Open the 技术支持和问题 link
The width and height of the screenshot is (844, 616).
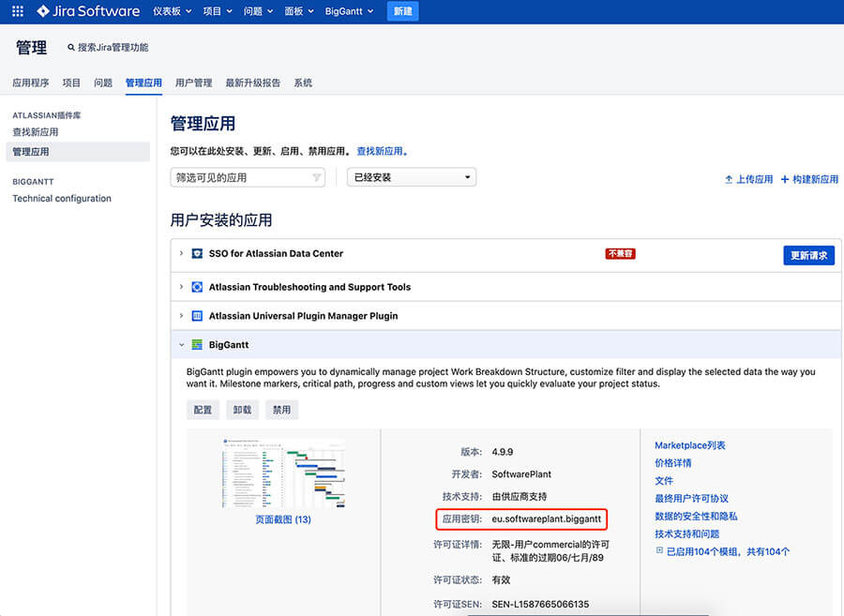click(686, 533)
